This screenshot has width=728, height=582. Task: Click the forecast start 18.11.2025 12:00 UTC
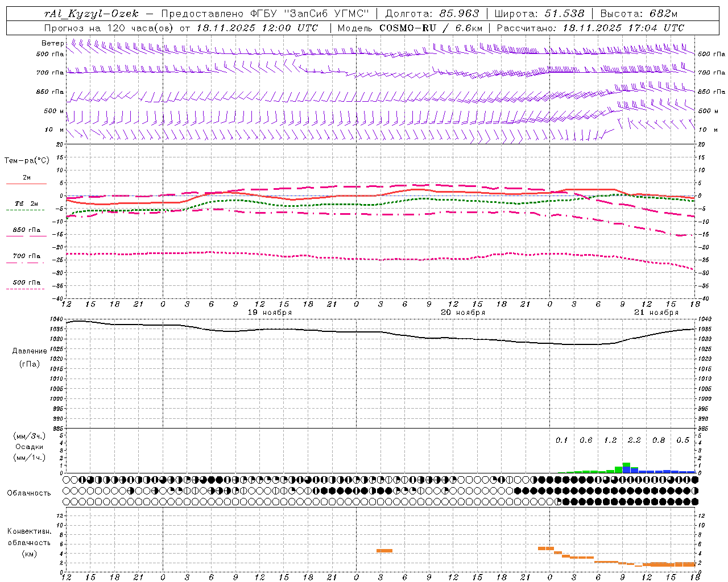pyautogui.click(x=257, y=28)
